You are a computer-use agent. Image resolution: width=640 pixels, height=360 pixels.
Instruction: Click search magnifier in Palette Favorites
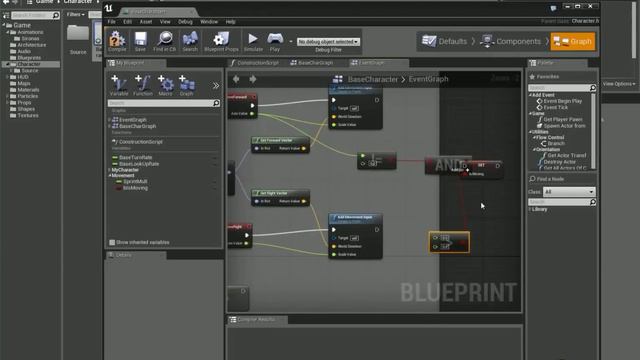tap(593, 88)
